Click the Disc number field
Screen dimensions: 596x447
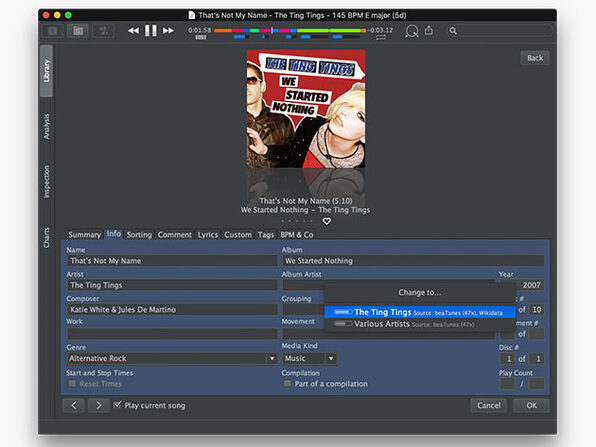(x=507, y=358)
